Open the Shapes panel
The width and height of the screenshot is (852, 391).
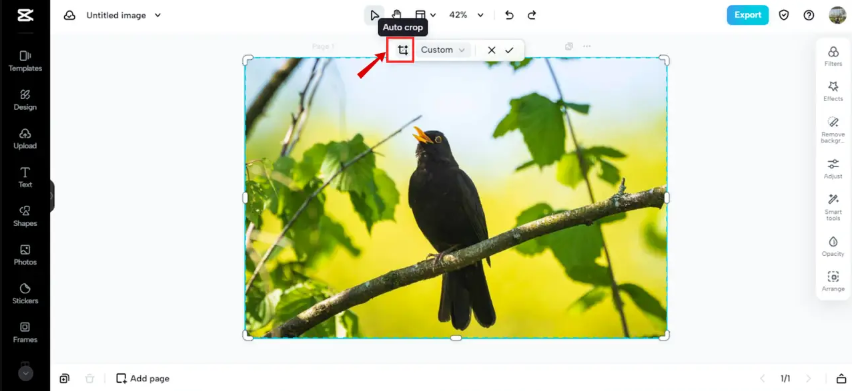tap(25, 216)
